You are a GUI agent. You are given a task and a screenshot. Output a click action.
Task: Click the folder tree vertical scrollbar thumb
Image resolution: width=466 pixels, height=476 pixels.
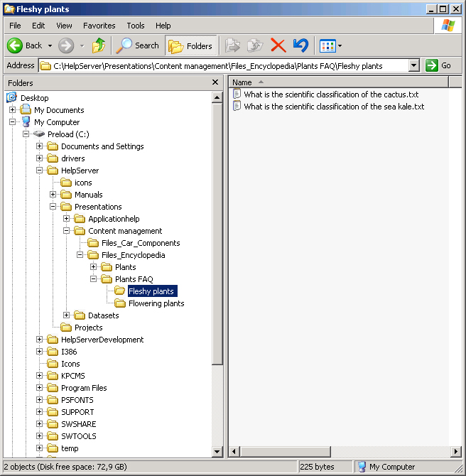click(x=217, y=234)
